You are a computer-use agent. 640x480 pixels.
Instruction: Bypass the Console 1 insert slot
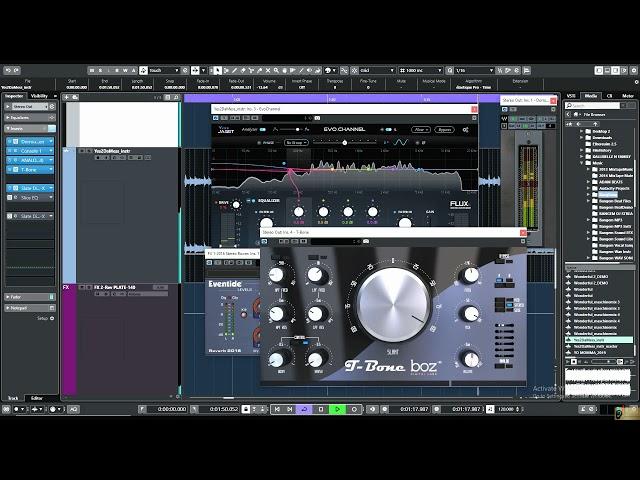(10, 151)
